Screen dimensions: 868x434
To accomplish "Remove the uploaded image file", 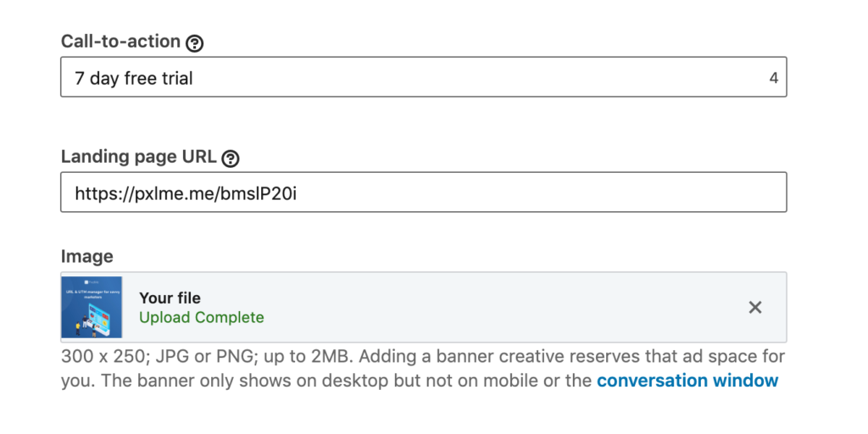I will pyautogui.click(x=754, y=307).
